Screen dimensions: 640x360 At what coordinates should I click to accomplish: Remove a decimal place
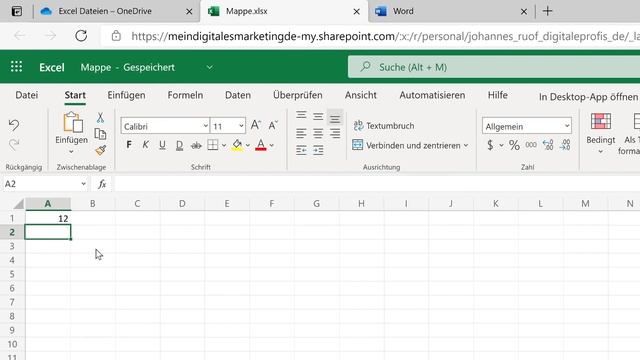[565, 145]
